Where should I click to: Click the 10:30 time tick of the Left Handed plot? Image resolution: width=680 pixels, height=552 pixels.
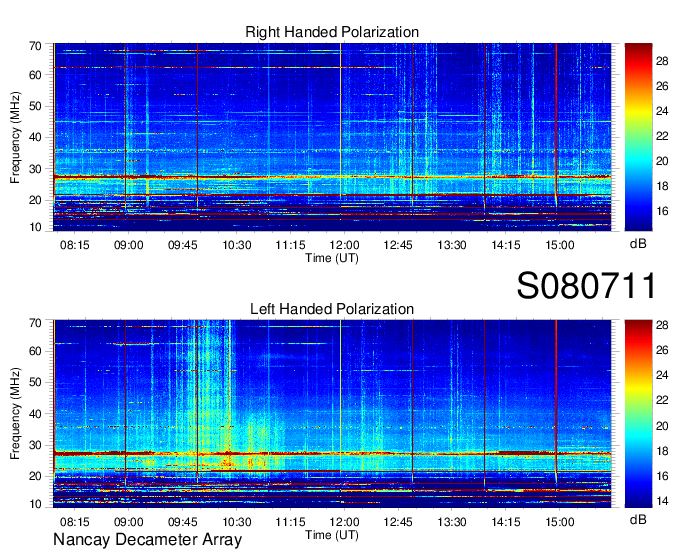[x=236, y=522]
